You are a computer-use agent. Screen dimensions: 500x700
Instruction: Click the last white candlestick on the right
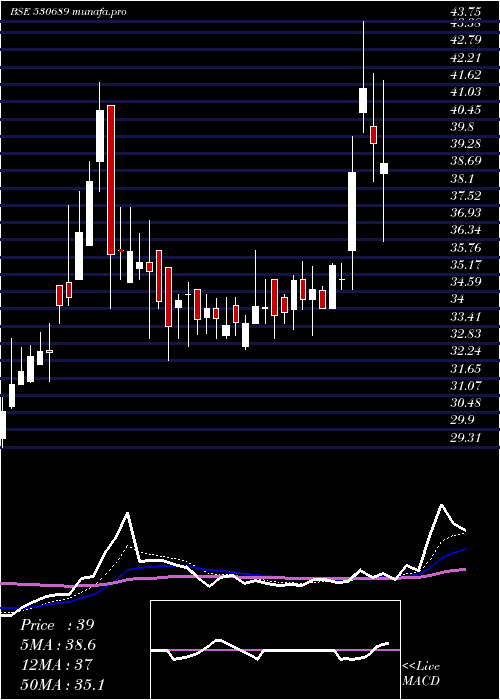(383, 168)
